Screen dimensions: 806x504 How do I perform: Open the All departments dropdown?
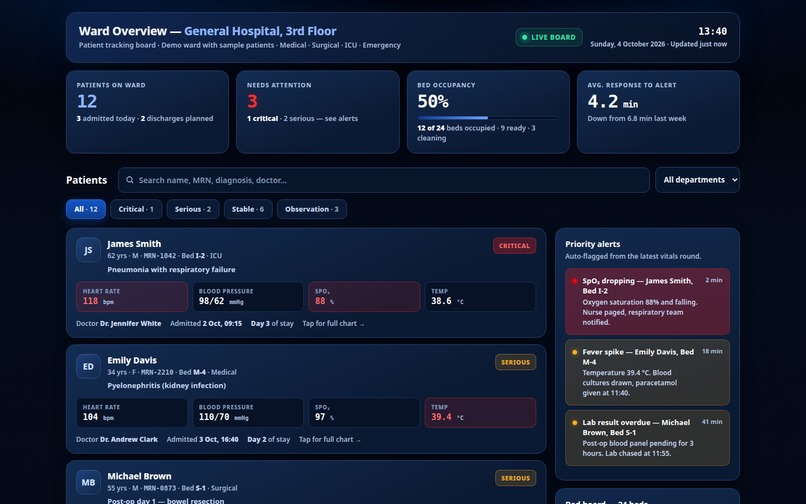pos(697,180)
